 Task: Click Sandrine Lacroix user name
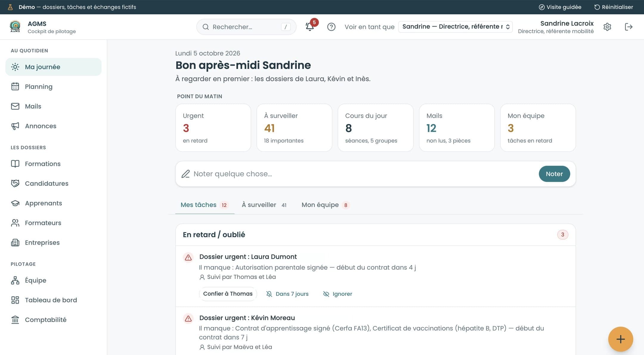tap(567, 23)
